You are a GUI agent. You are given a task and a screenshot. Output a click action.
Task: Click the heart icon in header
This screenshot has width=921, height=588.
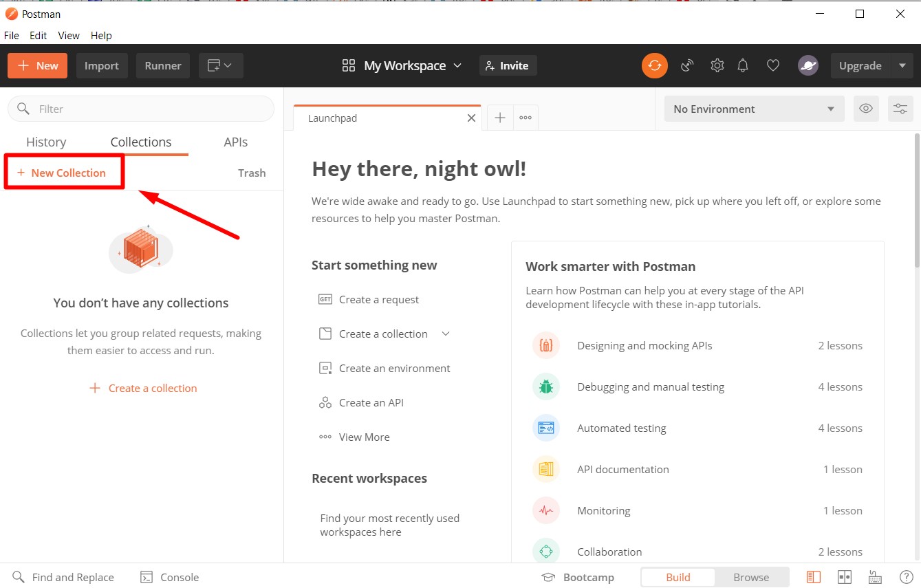(773, 65)
